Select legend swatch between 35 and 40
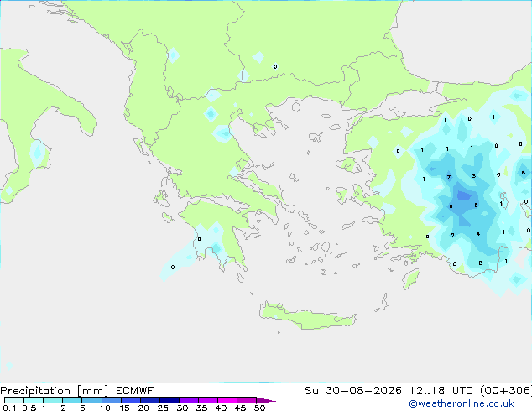Viewport: 532px width, 411px height. (x=207, y=400)
